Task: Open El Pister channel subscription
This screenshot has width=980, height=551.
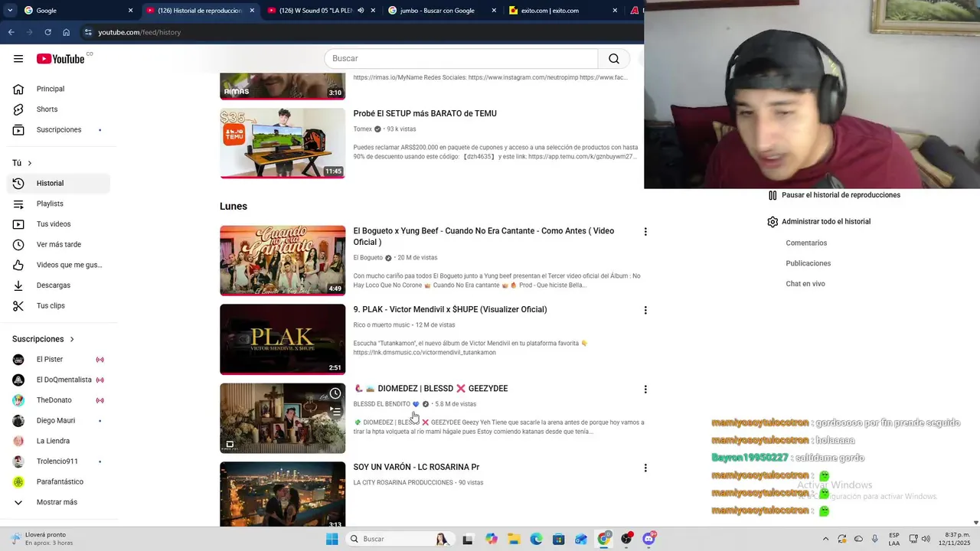Action: point(59,360)
